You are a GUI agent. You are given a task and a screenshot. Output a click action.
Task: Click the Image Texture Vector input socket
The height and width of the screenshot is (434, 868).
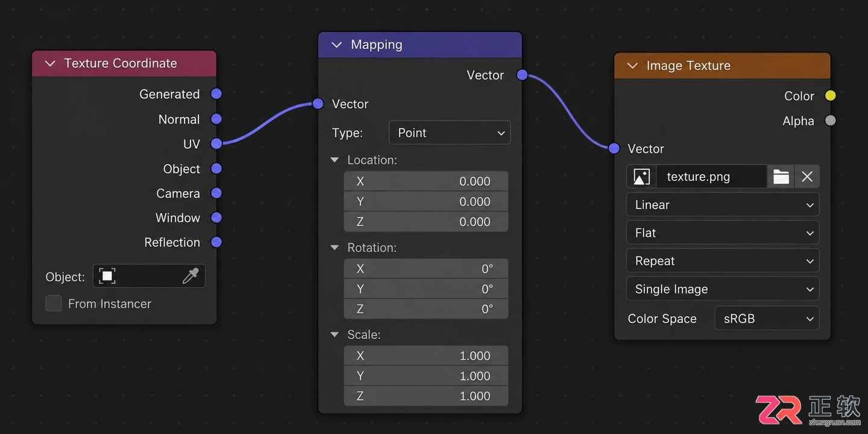tap(614, 148)
